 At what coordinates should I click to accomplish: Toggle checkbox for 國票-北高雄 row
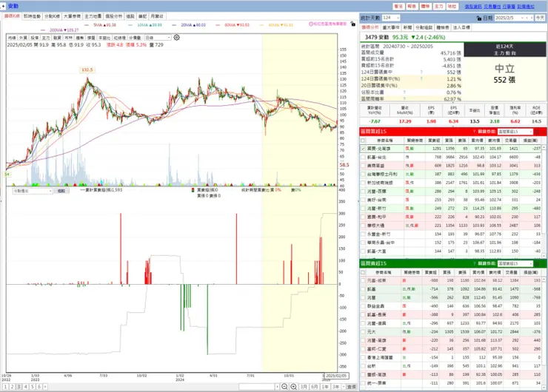(x=363, y=149)
